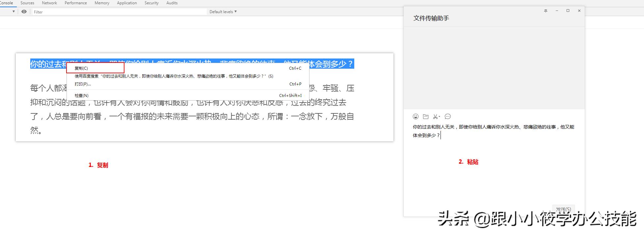Open the emoji picker in chat window
Viewport: 644px width, 234px height.
pyautogui.click(x=416, y=117)
